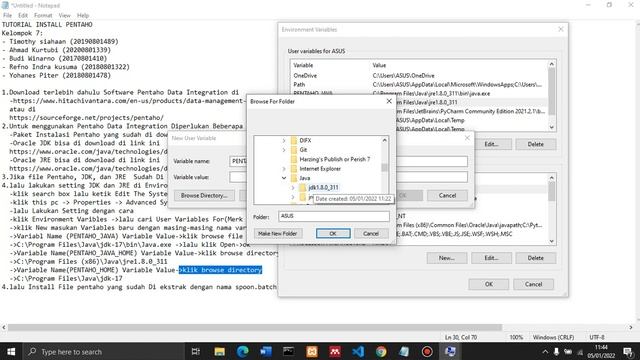Click the Notepad title bar app icon
The height and width of the screenshot is (360, 640).
[x=5, y=5]
